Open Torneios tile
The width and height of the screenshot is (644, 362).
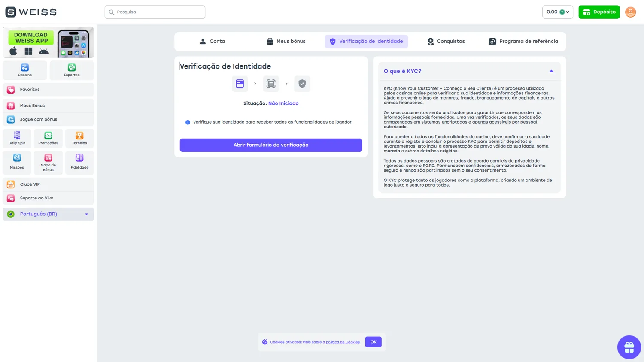click(79, 138)
